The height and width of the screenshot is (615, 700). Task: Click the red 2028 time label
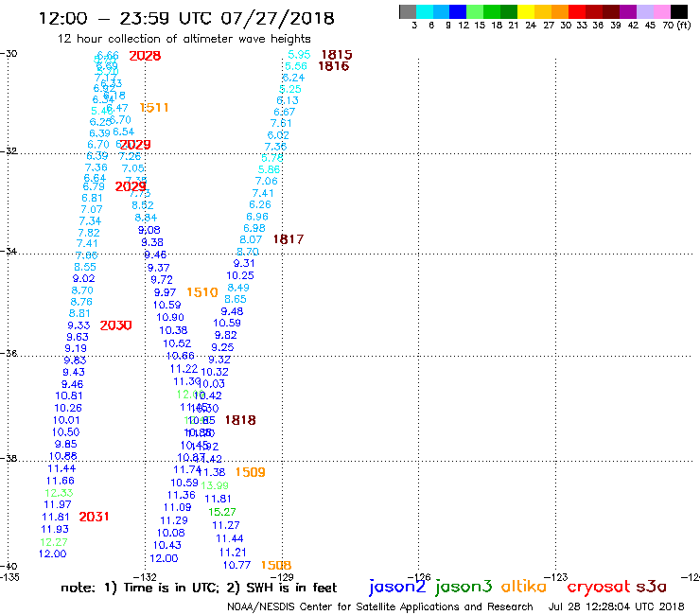pos(145,56)
